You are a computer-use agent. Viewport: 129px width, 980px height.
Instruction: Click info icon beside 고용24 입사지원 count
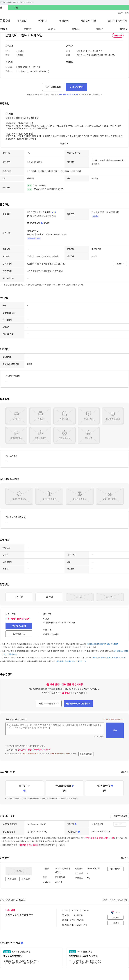click(112, 786)
